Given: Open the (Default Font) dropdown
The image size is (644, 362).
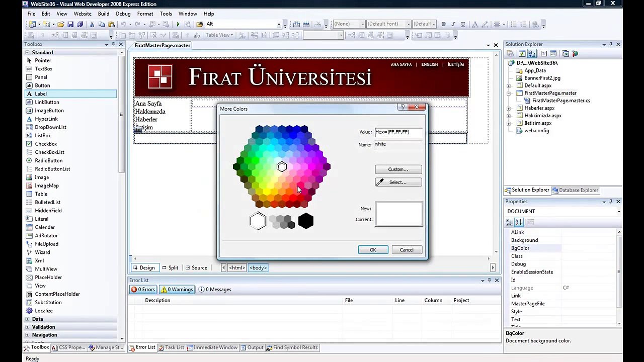Looking at the screenshot, I should point(408,24).
